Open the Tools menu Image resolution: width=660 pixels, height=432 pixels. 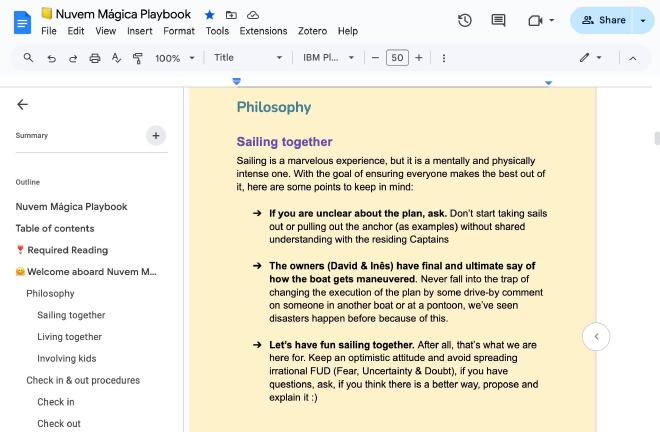217,31
